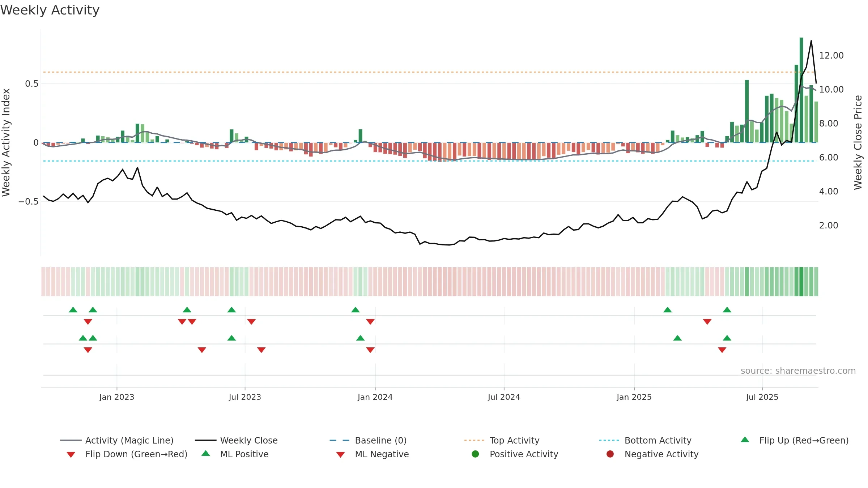
Task: Click the Weekly Activity chart title
Action: (50, 10)
